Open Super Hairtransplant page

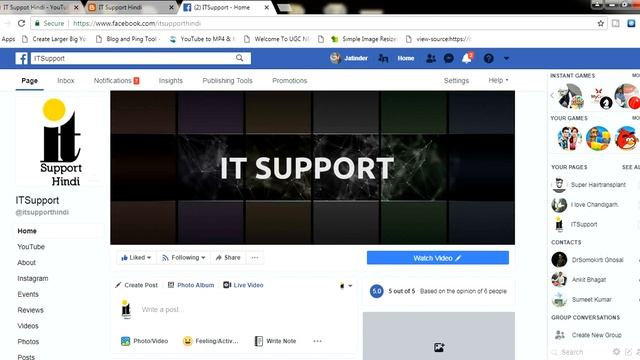pyautogui.click(x=589, y=184)
